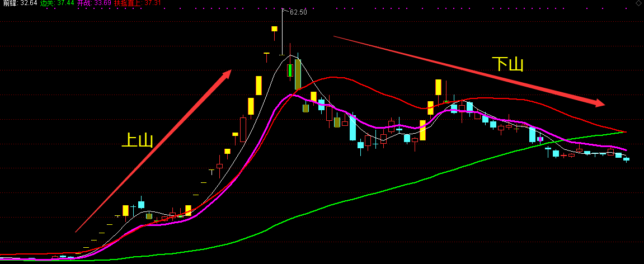The image size is (644, 264).
Task: Select the green candlestick near the peak
Action: [x=290, y=70]
